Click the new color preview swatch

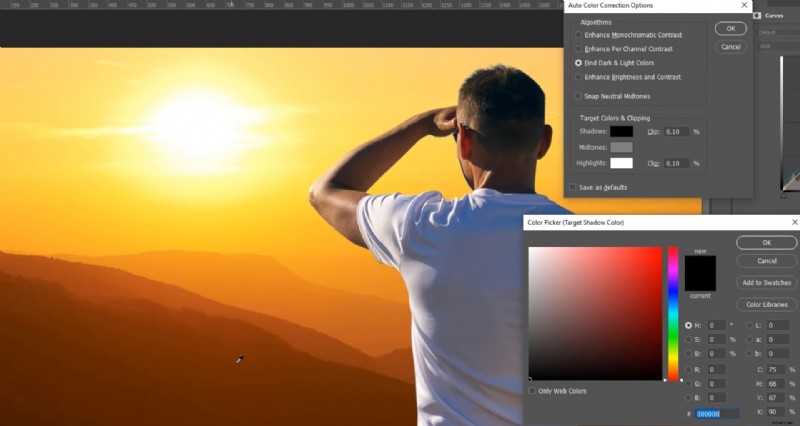click(700, 264)
